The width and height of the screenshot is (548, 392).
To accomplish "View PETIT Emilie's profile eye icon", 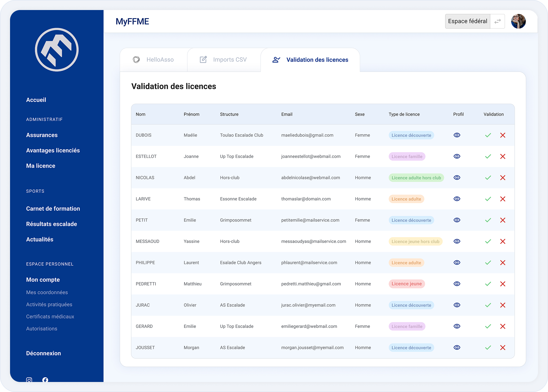I will (x=457, y=220).
